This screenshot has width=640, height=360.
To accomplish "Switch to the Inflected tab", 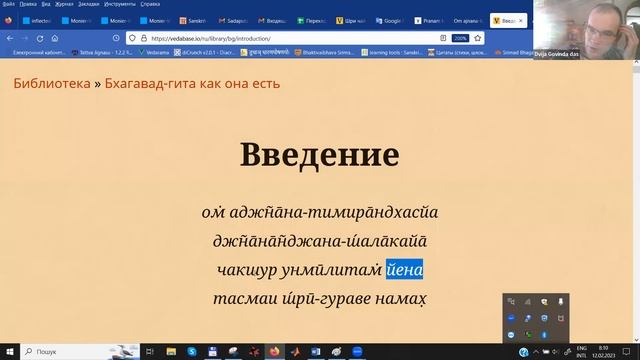I will 38,20.
